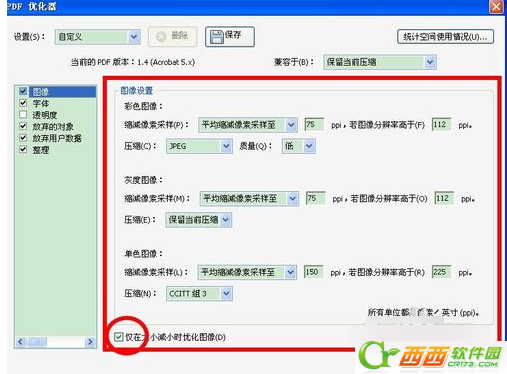The height and width of the screenshot is (374, 507).
Task: Select the 图像 panel in the list
Action: (x=63, y=91)
